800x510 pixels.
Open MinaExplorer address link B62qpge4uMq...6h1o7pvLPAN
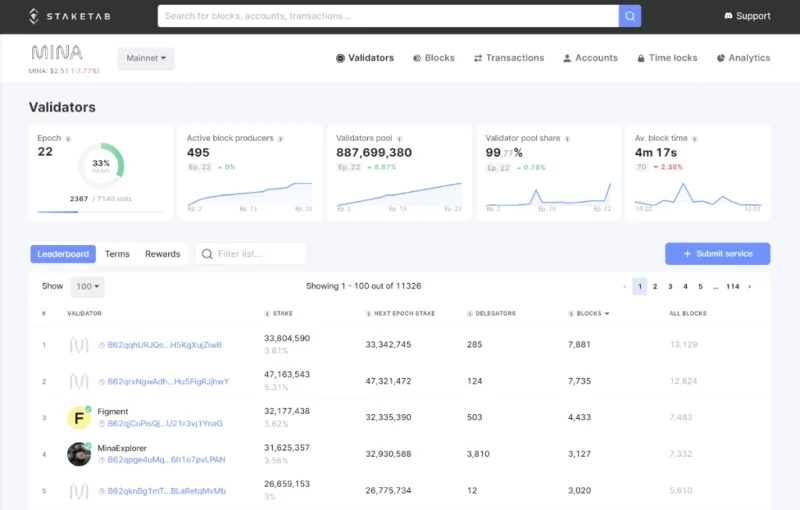tap(166, 460)
